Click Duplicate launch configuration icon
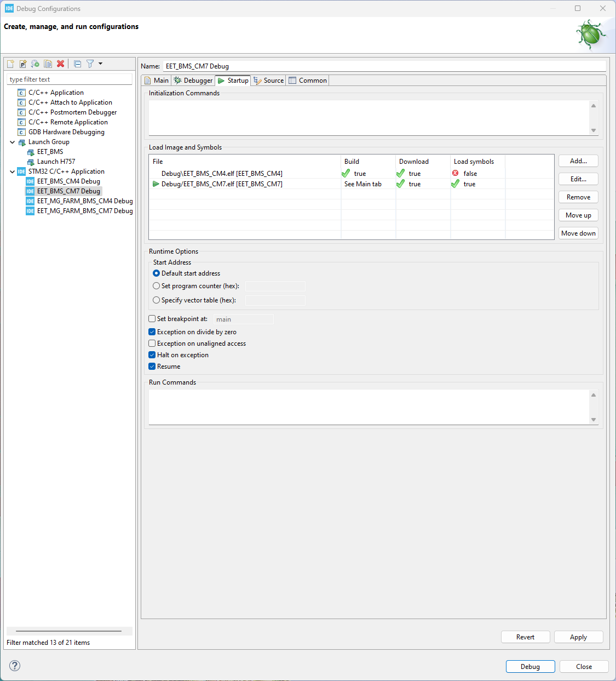 48,64
